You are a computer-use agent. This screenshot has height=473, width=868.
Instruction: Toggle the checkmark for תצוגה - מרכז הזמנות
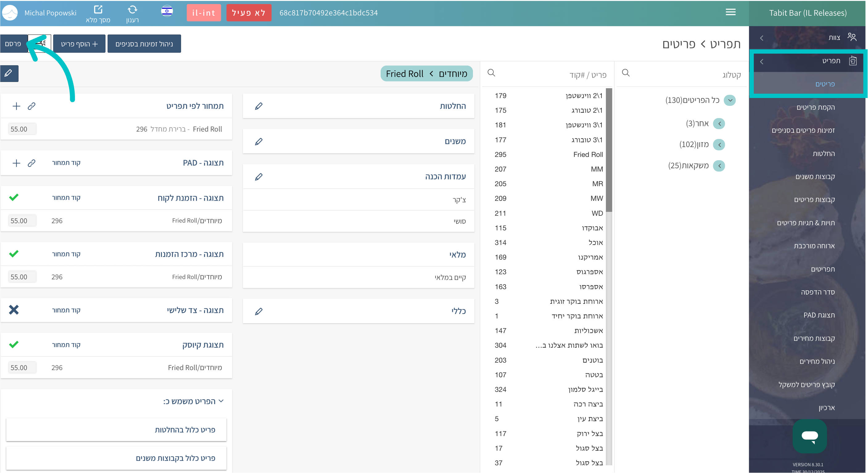14,254
